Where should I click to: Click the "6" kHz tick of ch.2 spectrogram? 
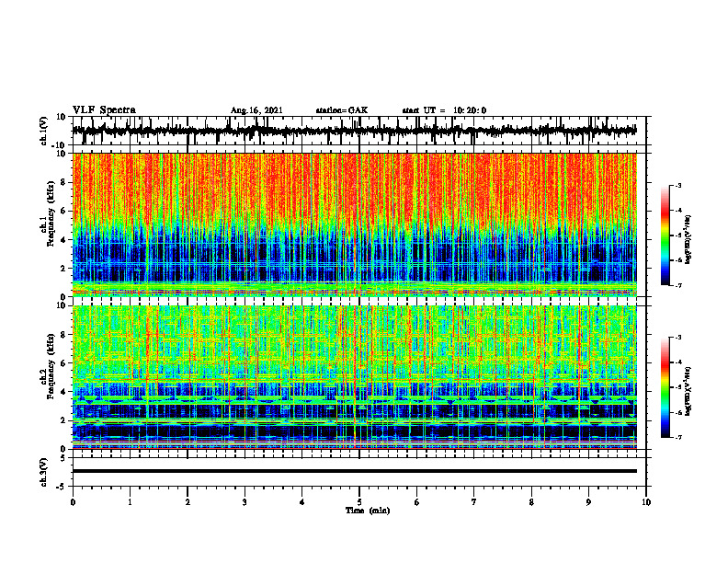pyautogui.click(x=63, y=363)
